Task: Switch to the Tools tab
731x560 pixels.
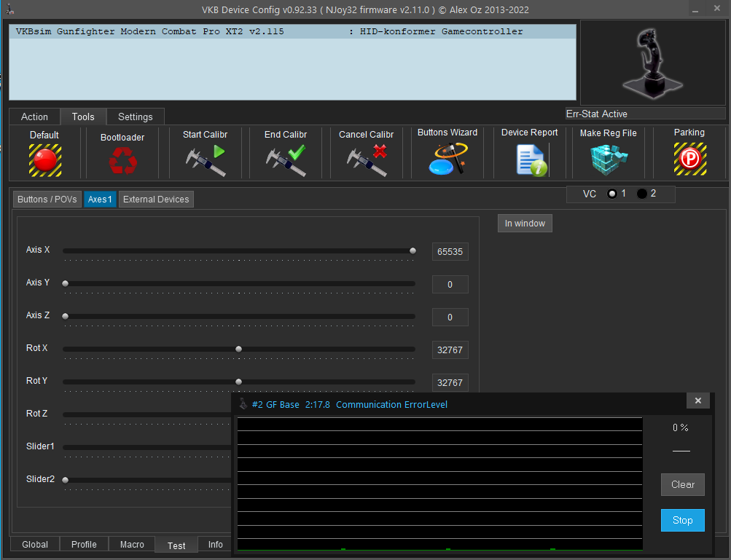Action: coord(83,117)
